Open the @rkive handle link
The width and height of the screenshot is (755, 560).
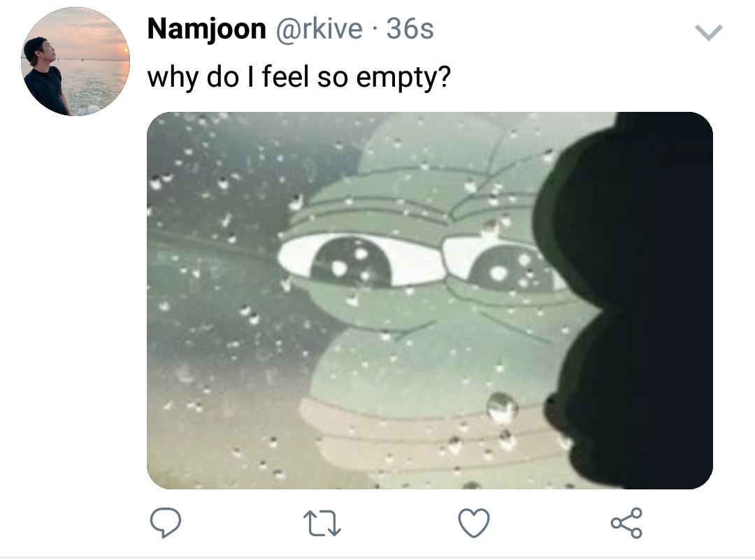[319, 29]
